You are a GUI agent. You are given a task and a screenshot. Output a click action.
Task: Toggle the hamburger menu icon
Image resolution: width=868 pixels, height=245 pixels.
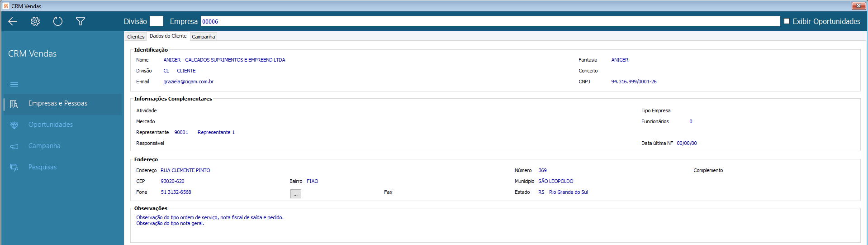(14, 85)
